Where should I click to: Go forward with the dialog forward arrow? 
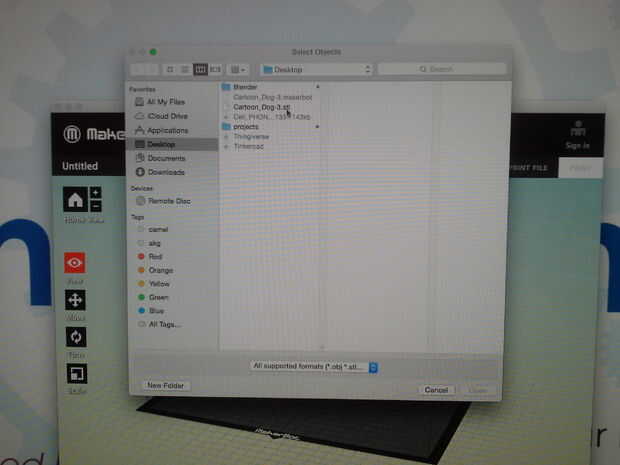pyautogui.click(x=153, y=70)
